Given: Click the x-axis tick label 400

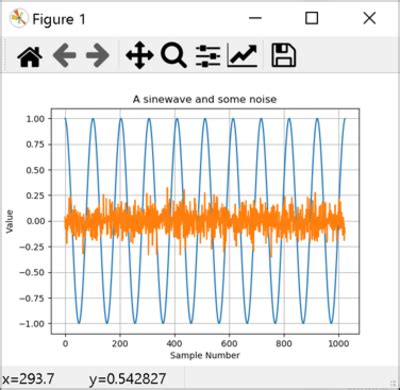Looking at the screenshot, I should click(x=175, y=344).
